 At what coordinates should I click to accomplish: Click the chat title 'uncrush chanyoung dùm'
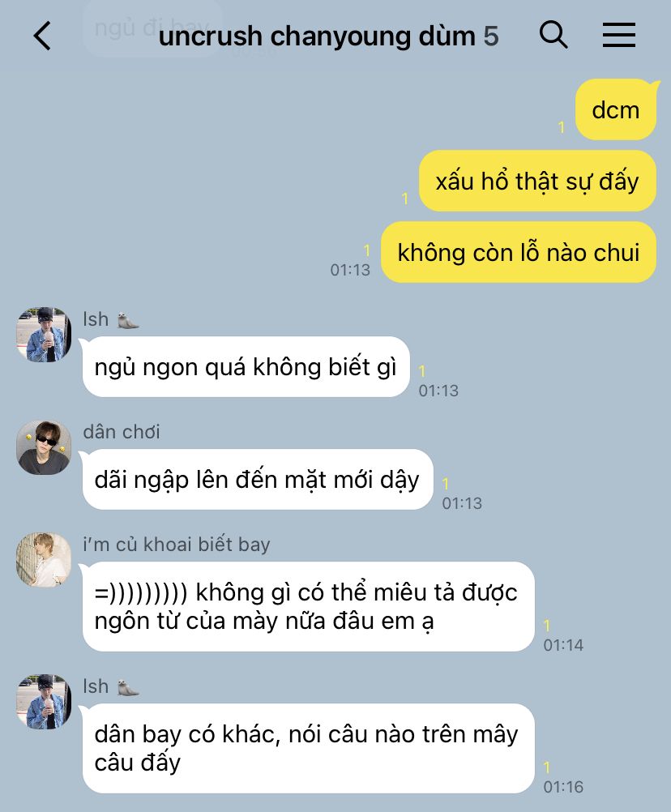(x=317, y=36)
